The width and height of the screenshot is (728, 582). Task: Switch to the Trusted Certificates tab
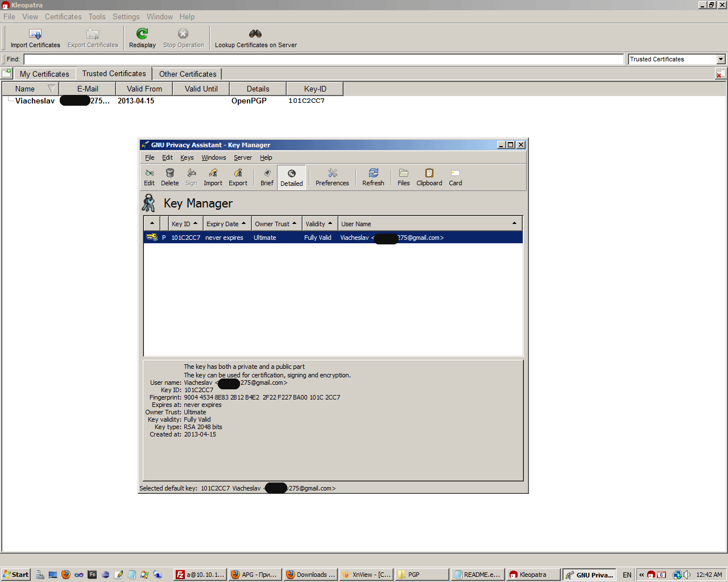click(114, 73)
